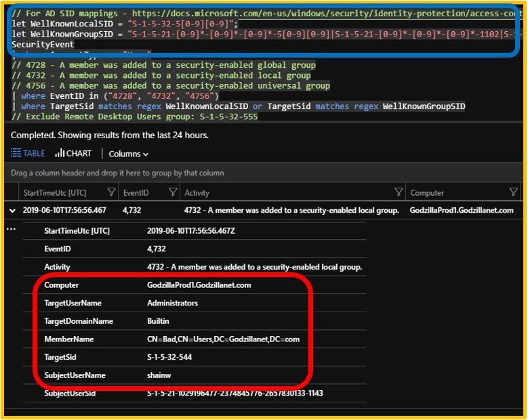
Task: Select GodzillaProd1.Godzillanet.com in the Computer column
Action: coord(462,210)
